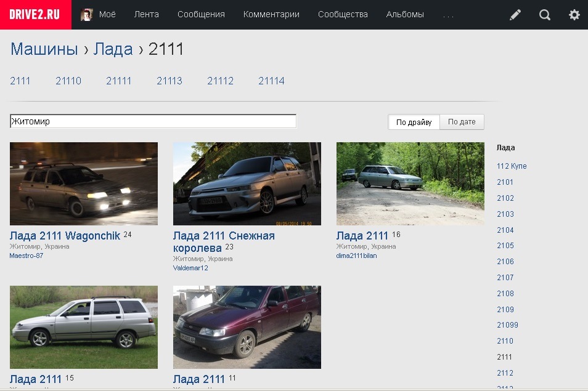Click the Лада breadcrumb link
The image size is (588, 391).
click(113, 49)
